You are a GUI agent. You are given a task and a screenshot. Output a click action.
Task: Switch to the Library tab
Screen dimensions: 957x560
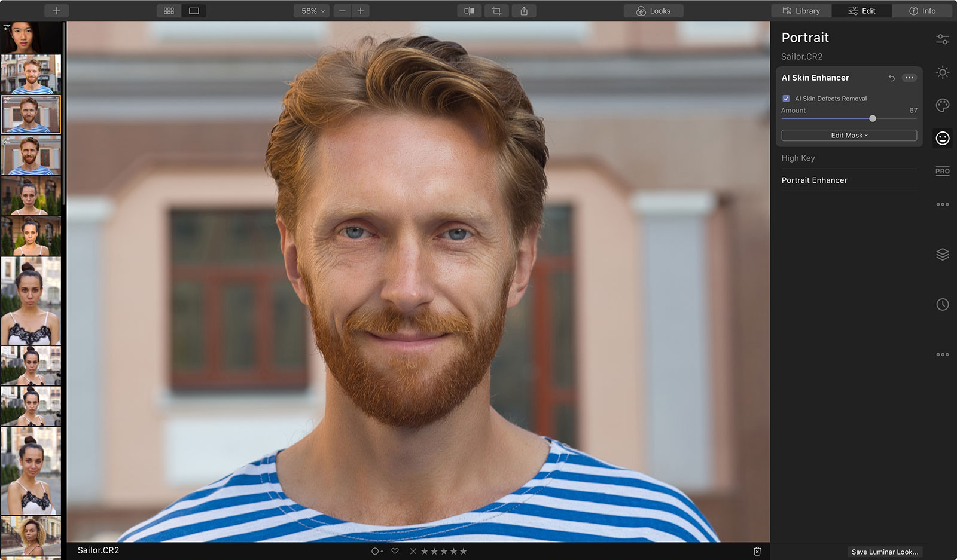coord(801,11)
